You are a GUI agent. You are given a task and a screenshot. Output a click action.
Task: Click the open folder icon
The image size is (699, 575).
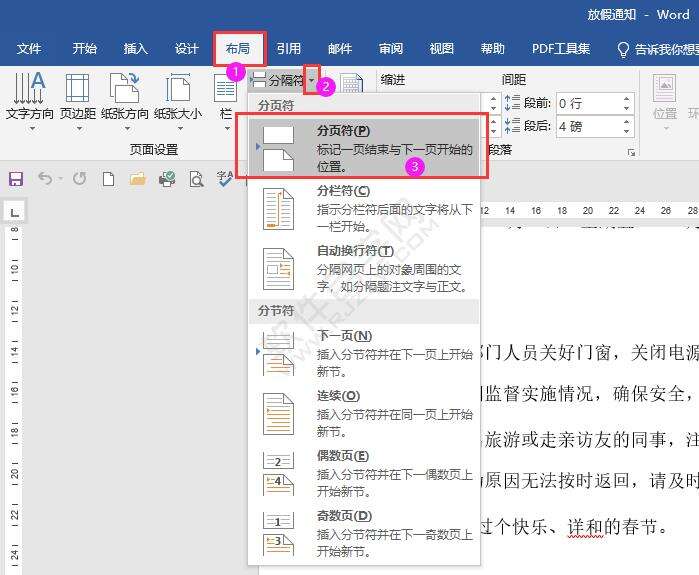click(138, 179)
